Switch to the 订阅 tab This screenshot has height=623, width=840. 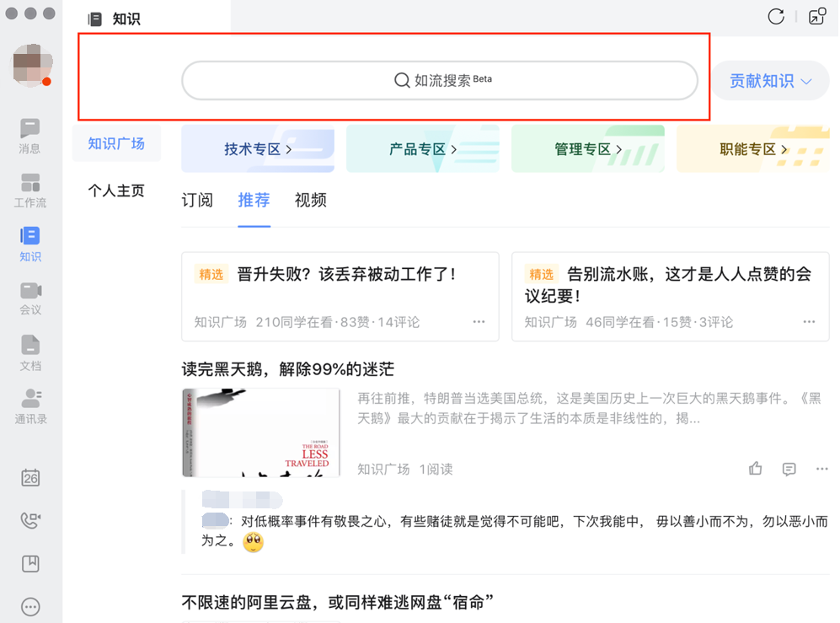[x=197, y=200]
